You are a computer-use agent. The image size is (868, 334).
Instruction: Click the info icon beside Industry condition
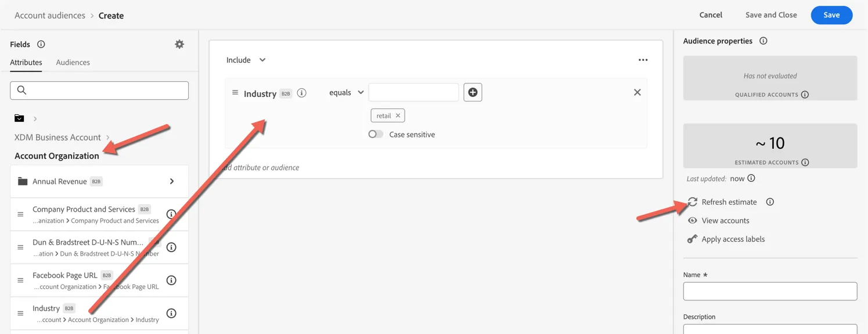click(x=302, y=93)
